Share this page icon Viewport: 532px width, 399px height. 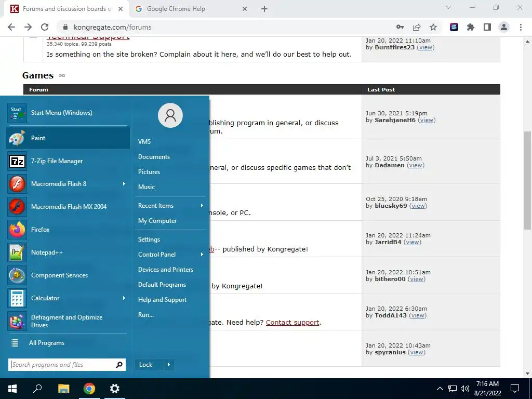(x=417, y=27)
